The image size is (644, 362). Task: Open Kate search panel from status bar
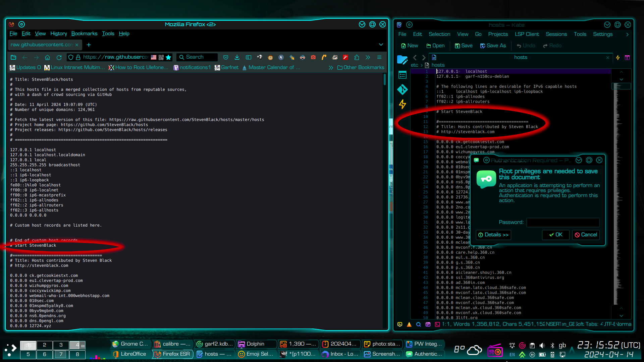(418, 324)
